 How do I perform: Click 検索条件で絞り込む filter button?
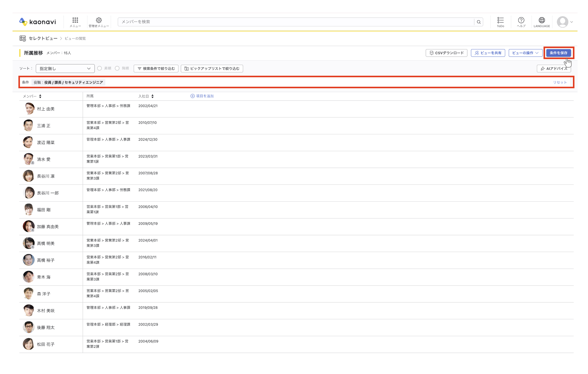click(x=156, y=69)
